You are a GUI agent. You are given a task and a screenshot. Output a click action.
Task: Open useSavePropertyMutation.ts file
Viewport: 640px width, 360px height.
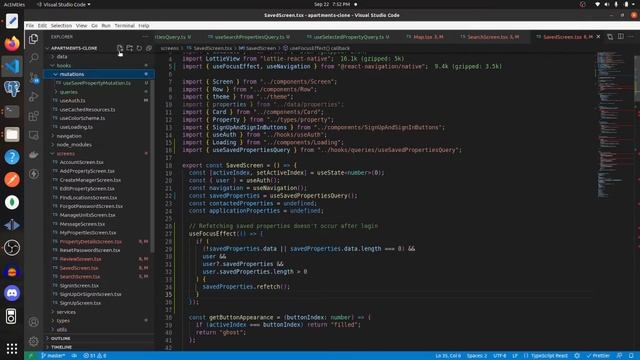click(97, 83)
